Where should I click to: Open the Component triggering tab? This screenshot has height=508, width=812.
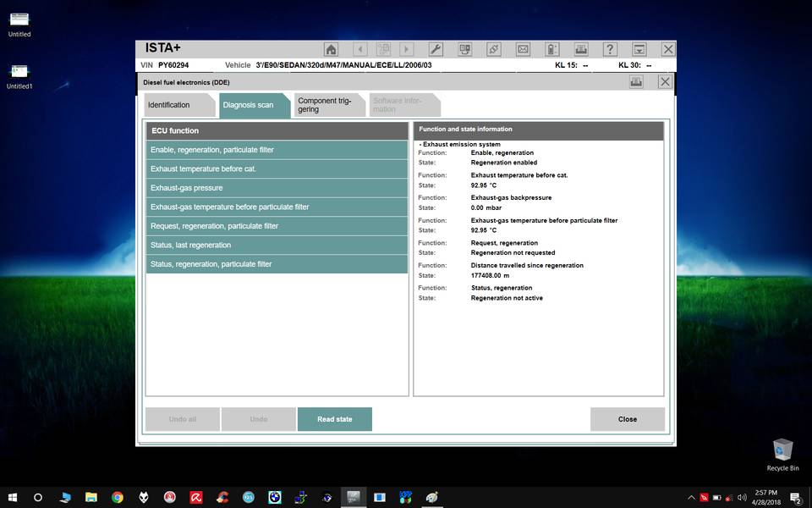tap(329, 105)
